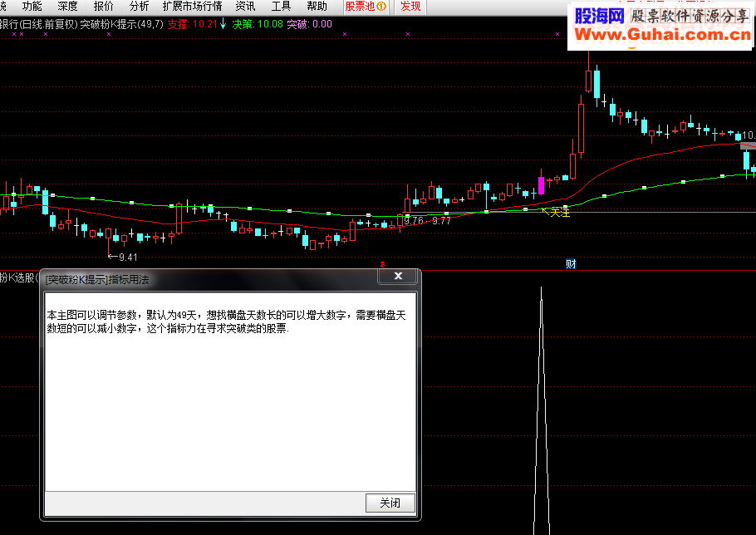Open the 工具 menu
Viewport: 756px width, 535px height.
pos(281,7)
